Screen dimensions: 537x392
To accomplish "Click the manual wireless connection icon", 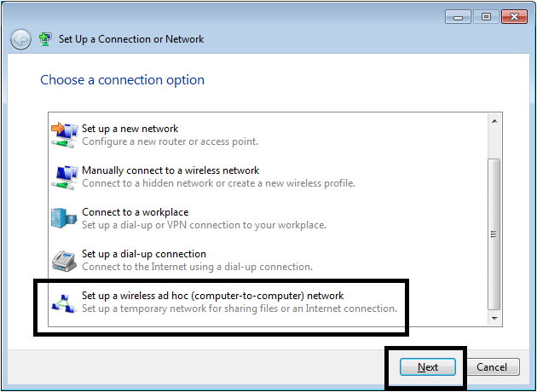I will coord(64,177).
